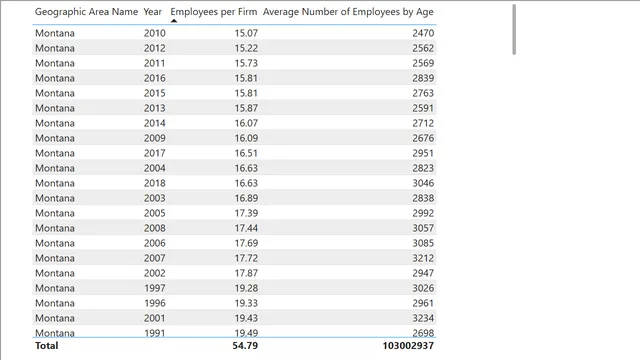This screenshot has width=640, height=360.
Task: Click the 19.43 employees per firm value
Action: 246,318
